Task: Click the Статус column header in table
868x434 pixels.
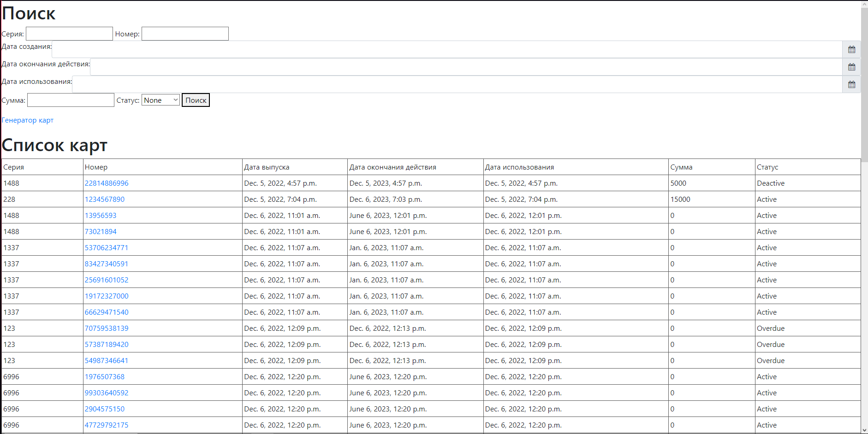Action: (x=808, y=167)
